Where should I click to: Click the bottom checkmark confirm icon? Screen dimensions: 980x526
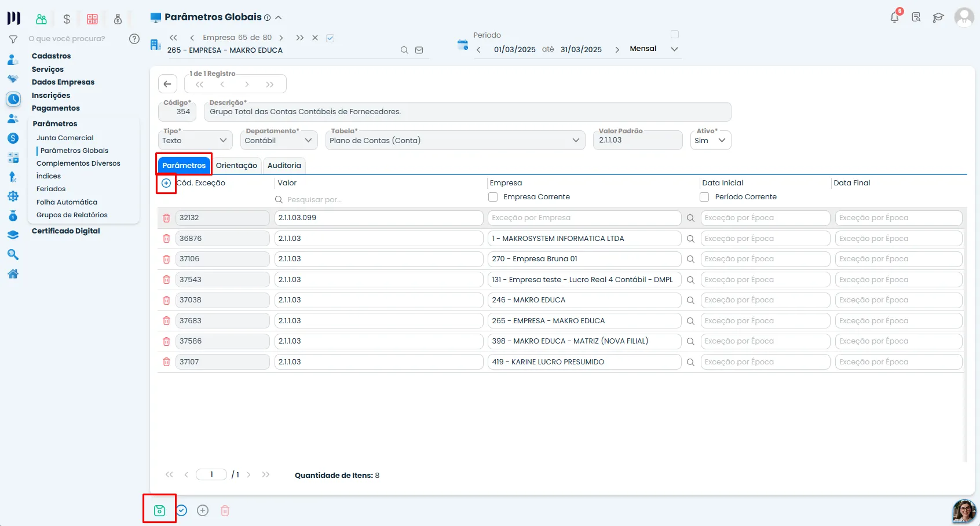(x=181, y=510)
